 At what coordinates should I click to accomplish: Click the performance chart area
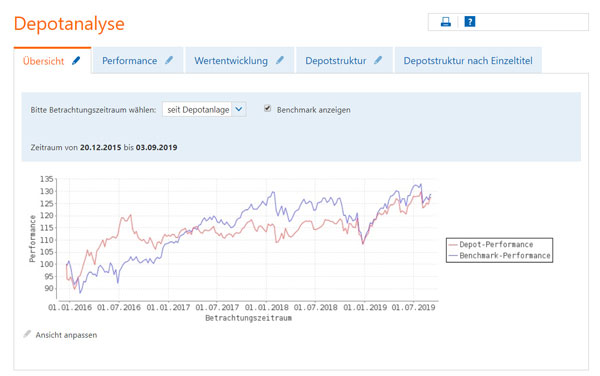pyautogui.click(x=247, y=238)
